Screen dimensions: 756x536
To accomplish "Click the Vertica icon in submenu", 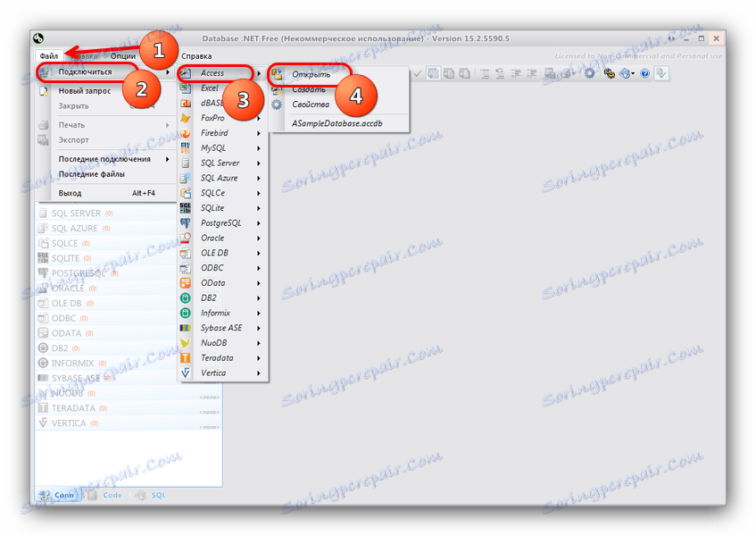I will coord(185,373).
